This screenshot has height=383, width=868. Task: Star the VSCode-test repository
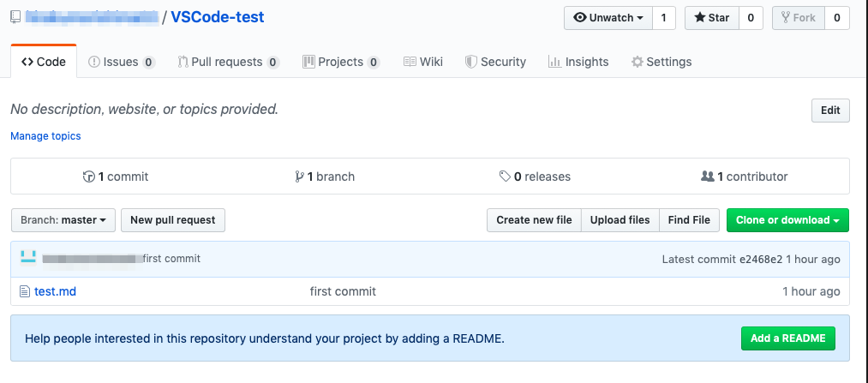coord(711,17)
